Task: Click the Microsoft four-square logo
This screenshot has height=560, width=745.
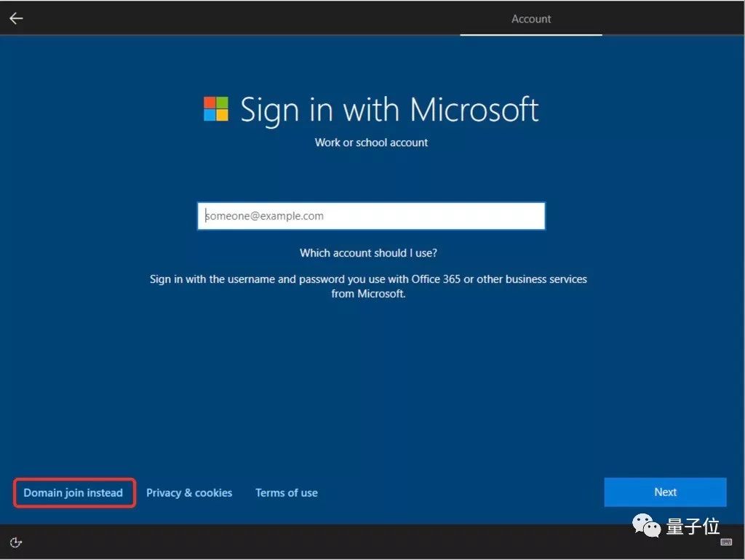Action: [x=216, y=110]
